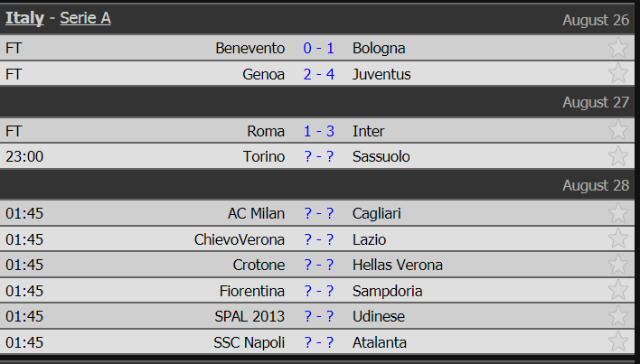Star the Torino vs Sassuolo fixture
Viewport: 640px width, 364px height.
coord(618,156)
